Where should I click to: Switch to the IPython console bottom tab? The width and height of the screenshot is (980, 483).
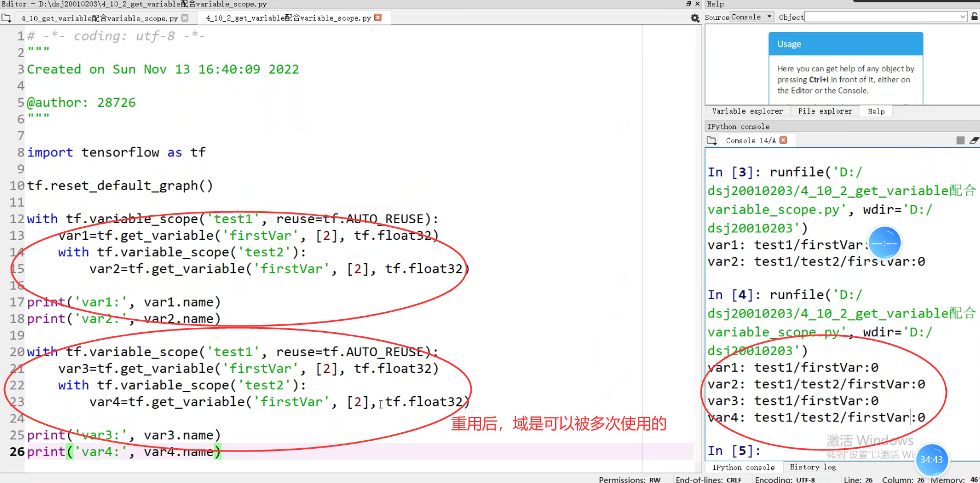tap(743, 468)
